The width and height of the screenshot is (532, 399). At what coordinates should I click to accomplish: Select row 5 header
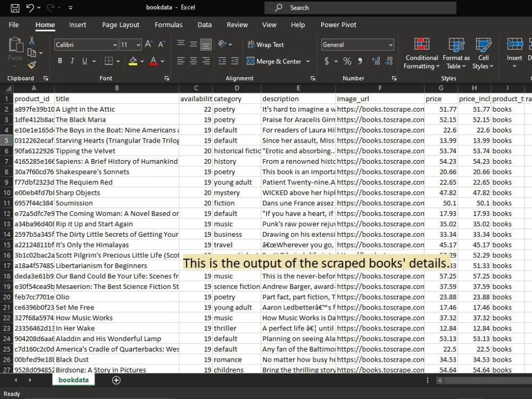pos(6,140)
